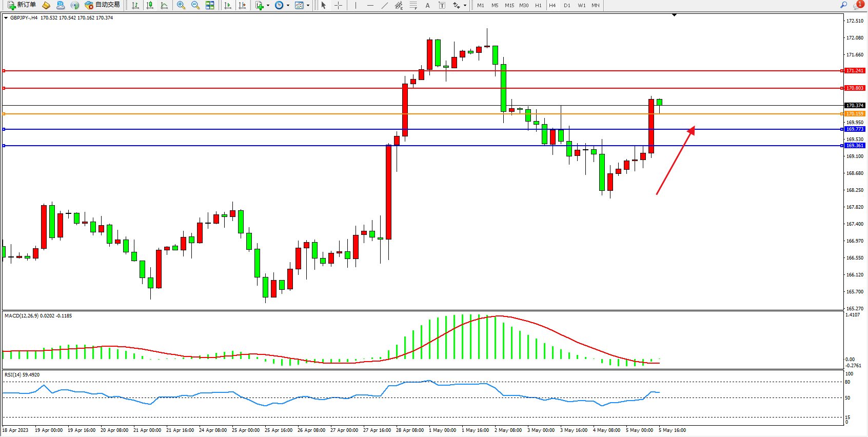Select the crosshair tool
The height and width of the screenshot is (437, 868).
(x=339, y=5)
